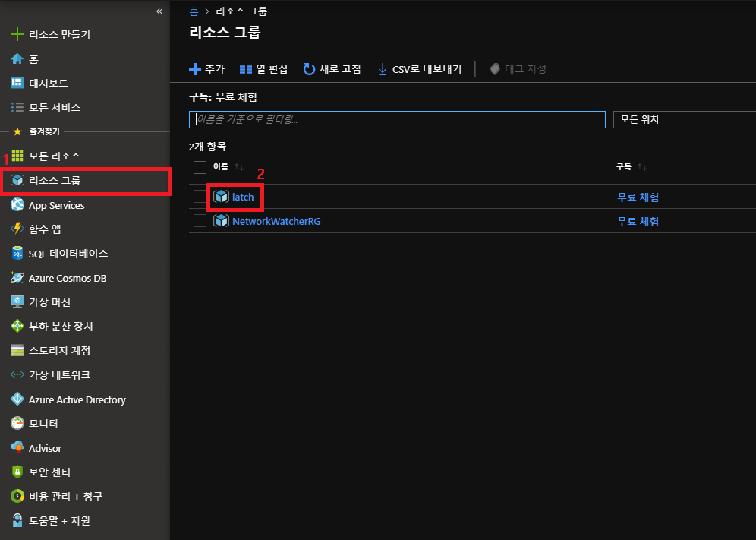Viewport: 756px width, 540px height.
Task: Select 부하 분산 장치 menu item
Action: click(61, 327)
